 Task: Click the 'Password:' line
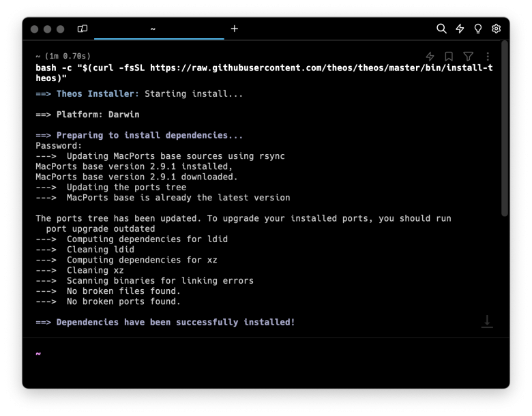click(59, 146)
